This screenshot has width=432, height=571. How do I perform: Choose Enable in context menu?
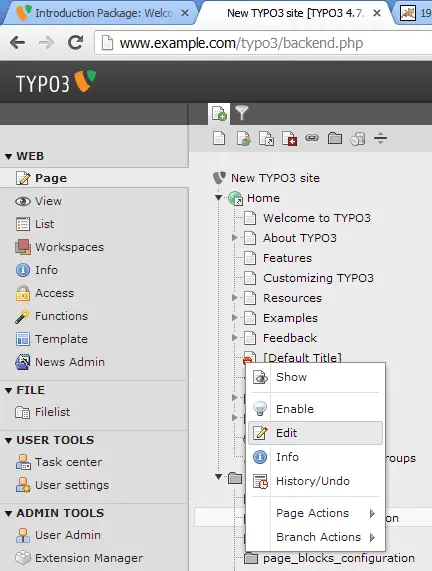[315, 409]
